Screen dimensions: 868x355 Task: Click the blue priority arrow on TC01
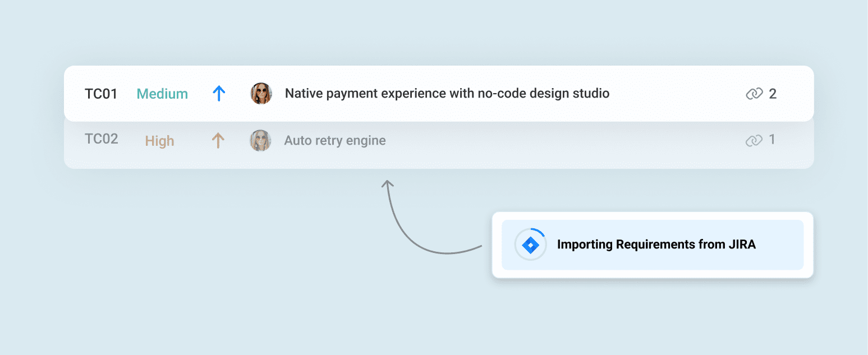pos(218,94)
